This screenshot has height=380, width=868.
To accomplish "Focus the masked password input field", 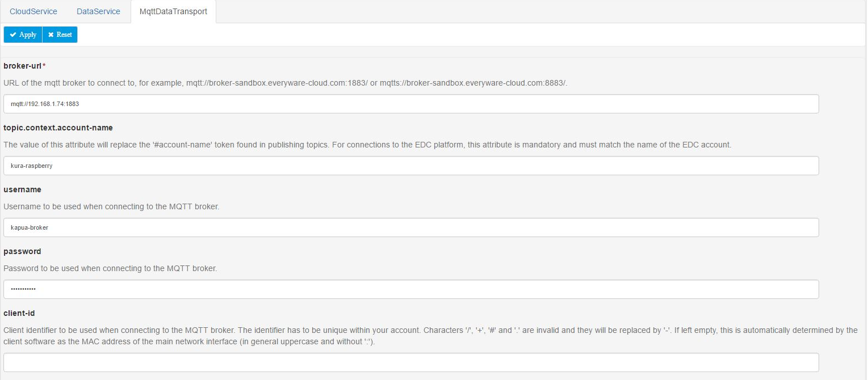I will pyautogui.click(x=411, y=289).
